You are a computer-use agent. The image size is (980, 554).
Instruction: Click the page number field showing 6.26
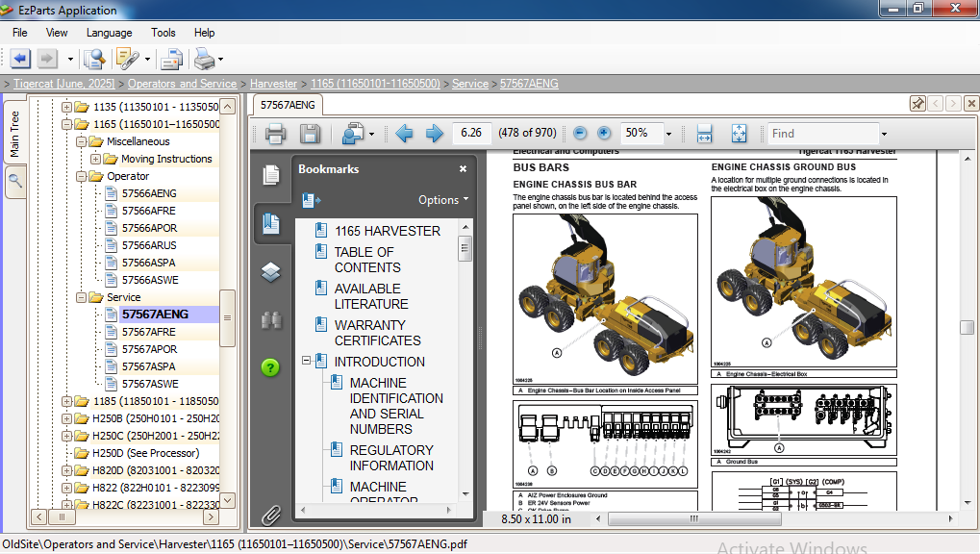pyautogui.click(x=471, y=133)
